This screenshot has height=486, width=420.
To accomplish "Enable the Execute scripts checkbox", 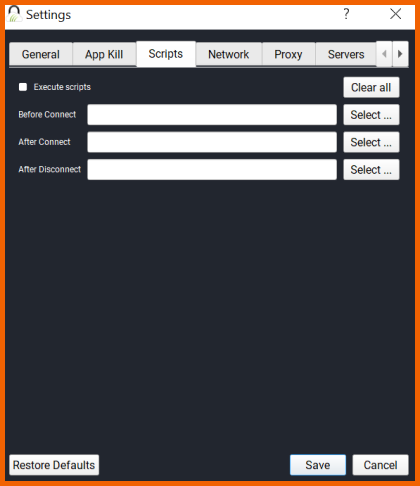I will click(23, 87).
